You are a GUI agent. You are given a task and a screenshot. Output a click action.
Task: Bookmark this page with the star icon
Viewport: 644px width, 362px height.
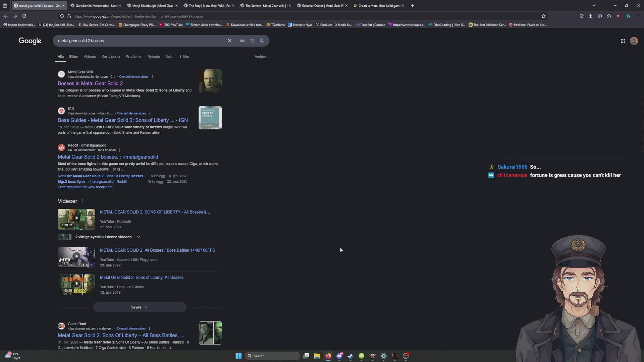coord(543,16)
